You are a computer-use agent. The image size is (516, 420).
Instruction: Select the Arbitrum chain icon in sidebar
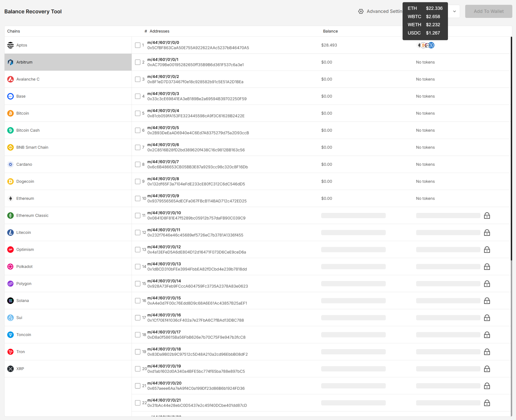pyautogui.click(x=10, y=62)
